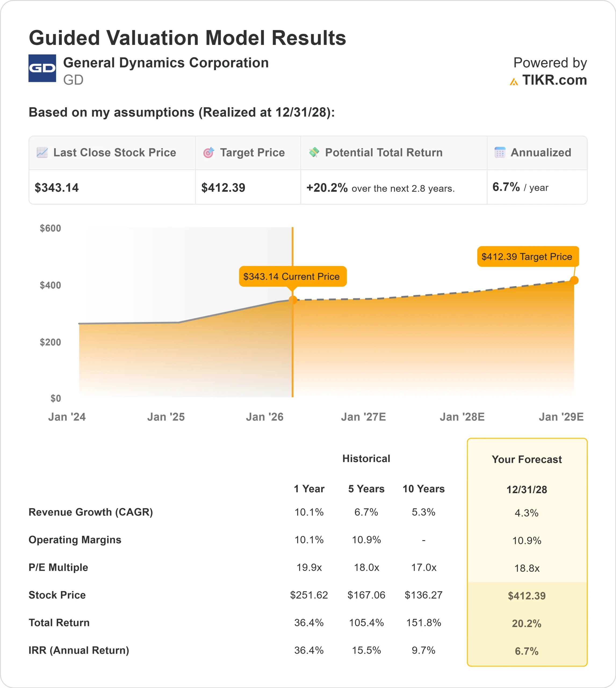Click the dartboard icon next to Target Price
This screenshot has height=688, width=616.
[209, 153]
